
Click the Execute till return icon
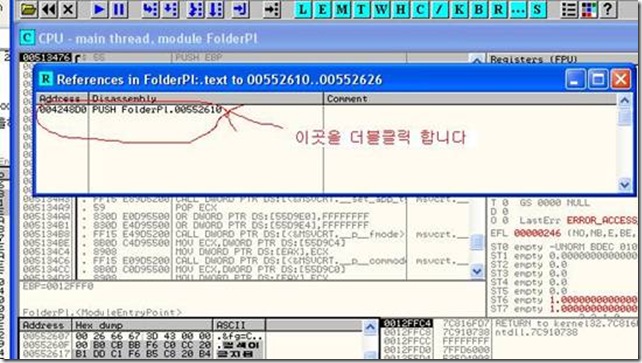[240, 9]
